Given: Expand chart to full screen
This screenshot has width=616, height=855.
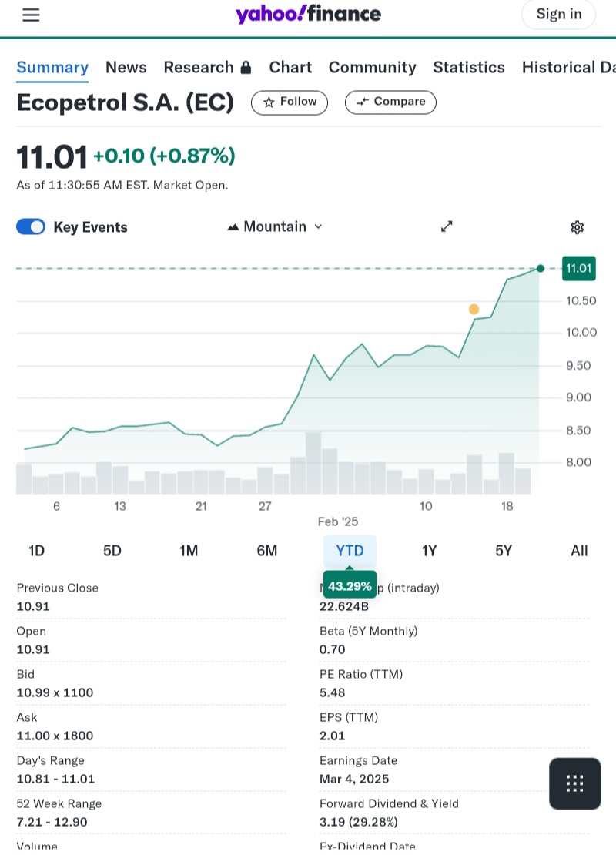Looking at the screenshot, I should click(447, 226).
